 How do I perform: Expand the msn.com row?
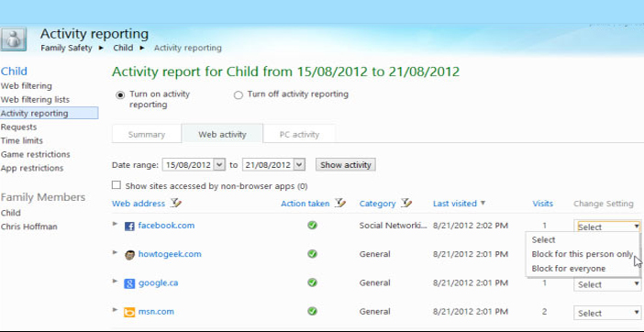pos(115,310)
